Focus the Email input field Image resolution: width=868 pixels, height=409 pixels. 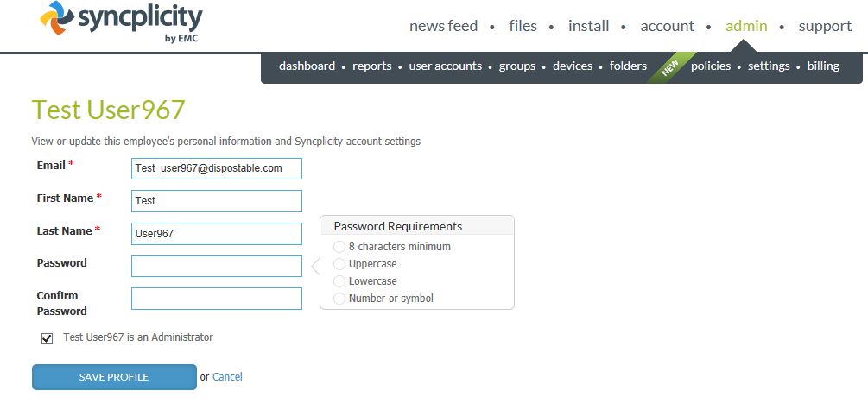pos(216,168)
